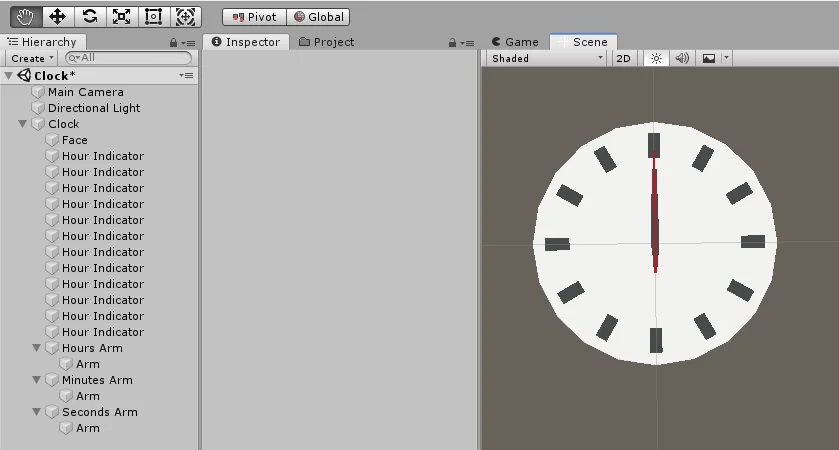Open Hierarchy panel options menu
The width and height of the screenshot is (839, 450).
pos(188,43)
